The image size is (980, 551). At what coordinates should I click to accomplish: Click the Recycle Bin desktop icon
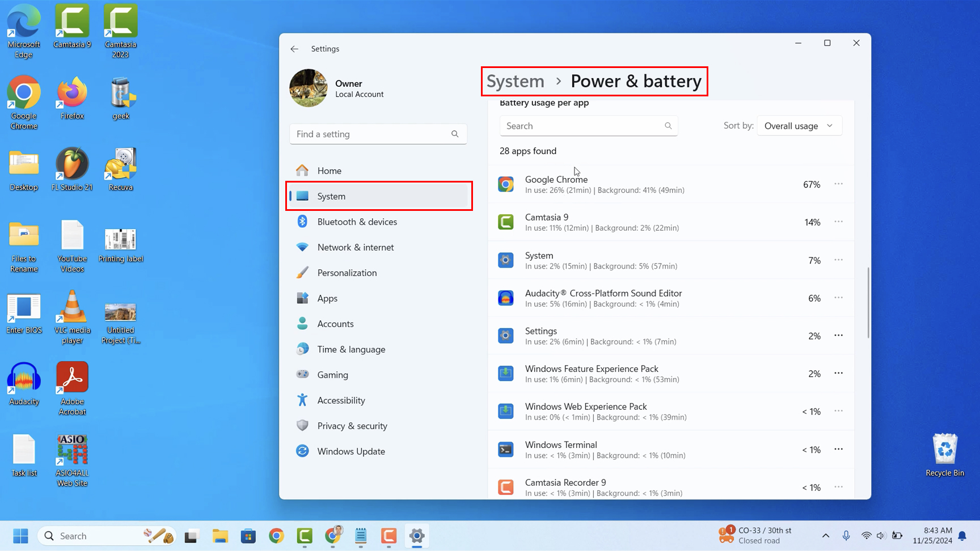click(944, 455)
